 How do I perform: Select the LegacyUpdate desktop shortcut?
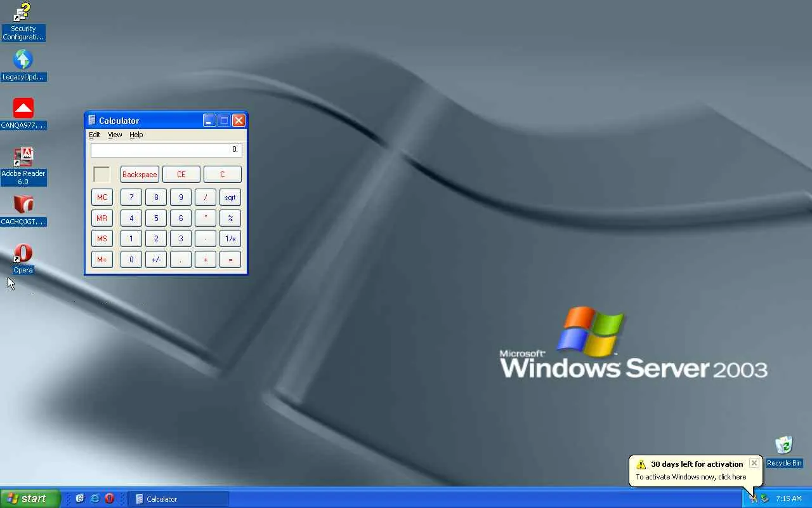point(23,65)
